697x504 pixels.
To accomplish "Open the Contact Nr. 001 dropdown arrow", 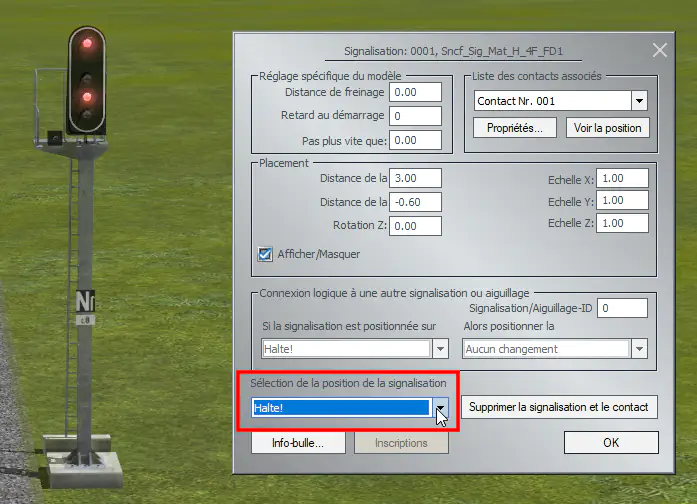I will (639, 101).
